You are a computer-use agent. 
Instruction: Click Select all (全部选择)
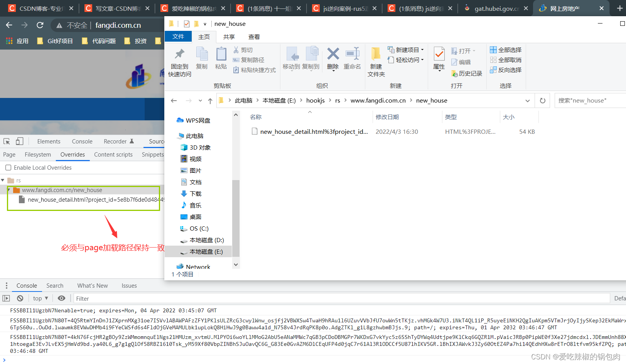click(506, 50)
